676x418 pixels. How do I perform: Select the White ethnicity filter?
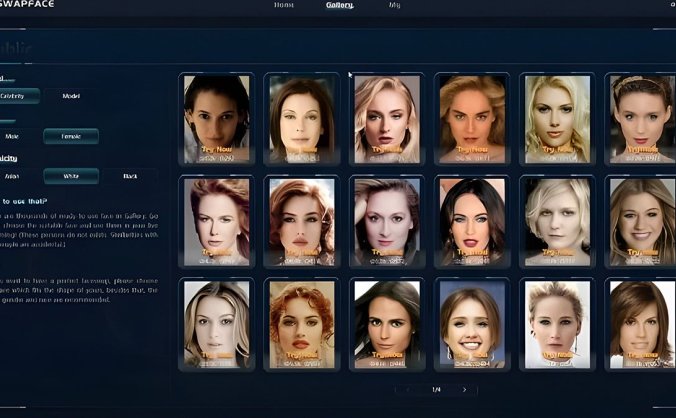[70, 176]
